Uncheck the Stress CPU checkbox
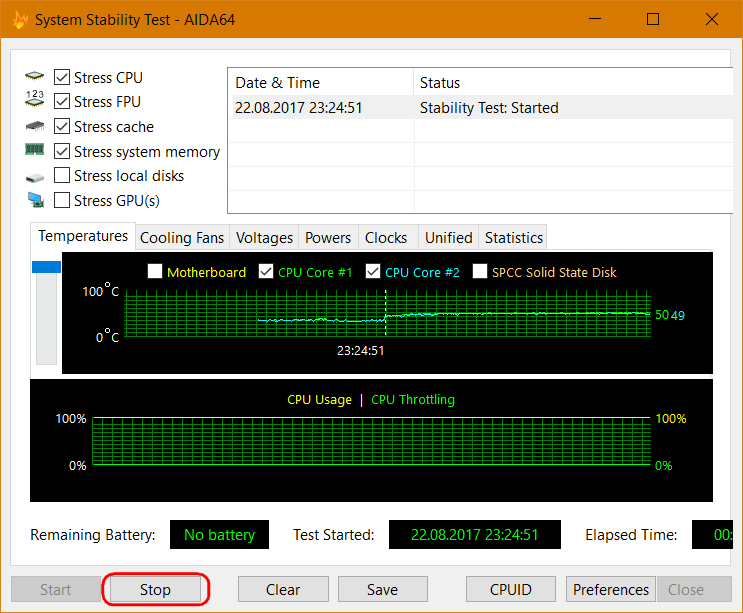 tap(62, 77)
